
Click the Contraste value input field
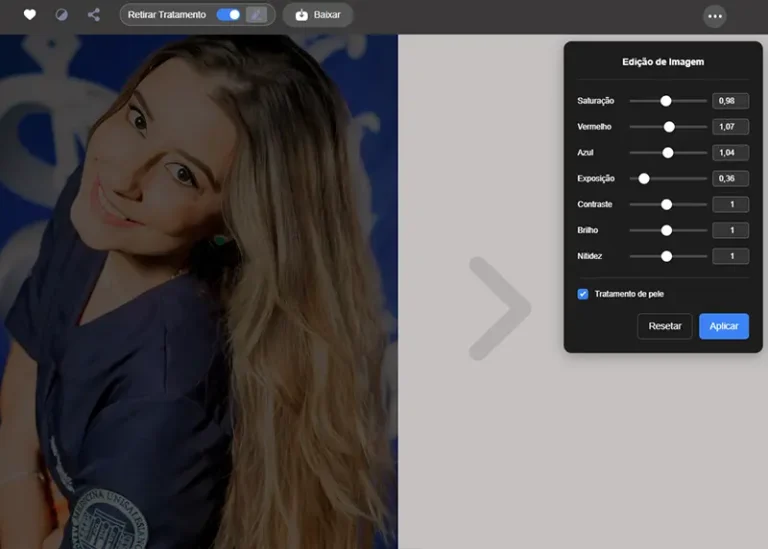[x=730, y=205]
